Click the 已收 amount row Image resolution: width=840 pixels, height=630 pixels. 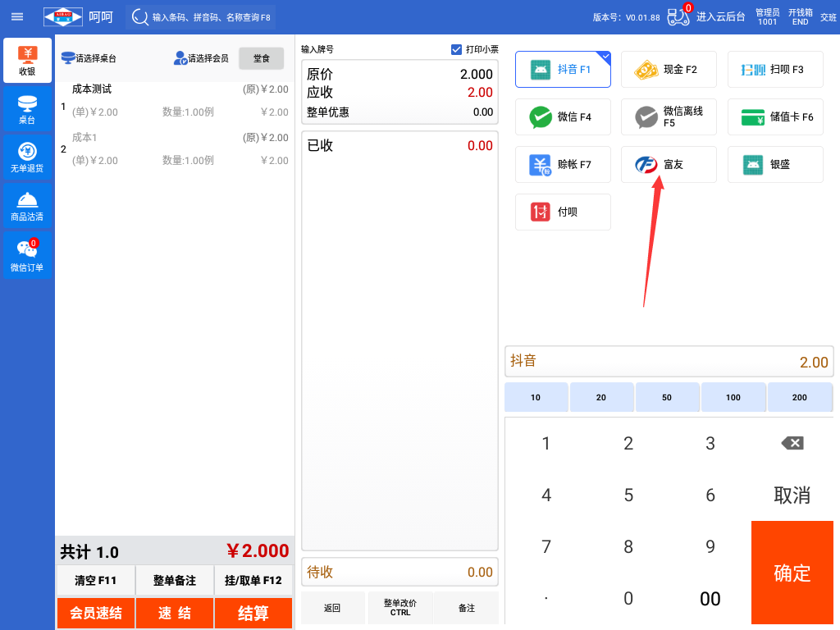[x=400, y=145]
